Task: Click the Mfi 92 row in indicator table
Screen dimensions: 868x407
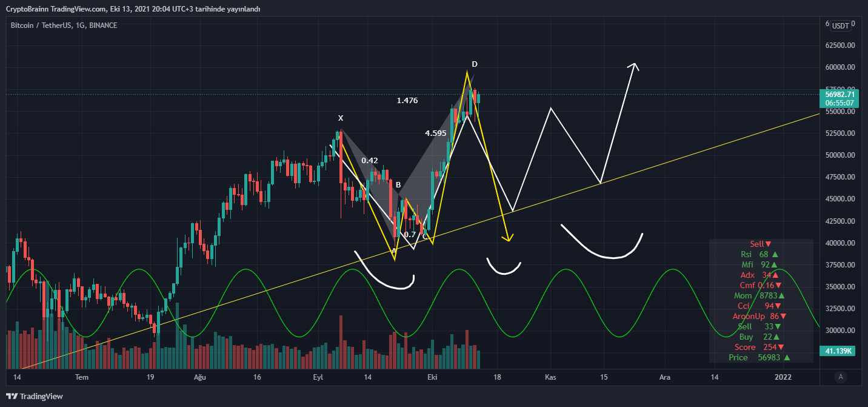Action: [x=760, y=264]
